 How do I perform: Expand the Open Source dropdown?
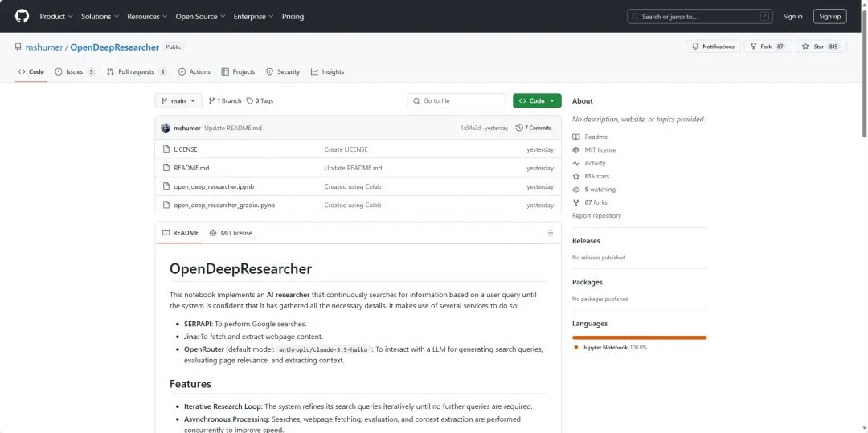pos(200,17)
